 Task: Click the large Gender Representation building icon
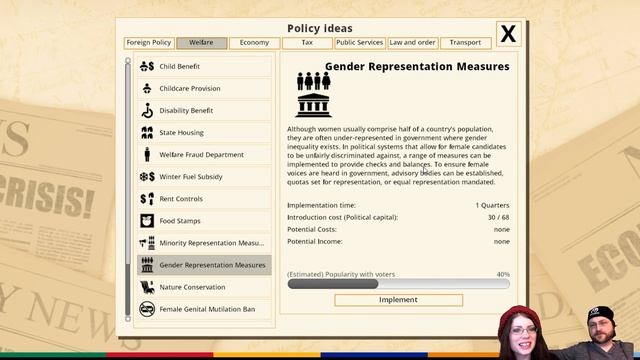pyautogui.click(x=313, y=94)
